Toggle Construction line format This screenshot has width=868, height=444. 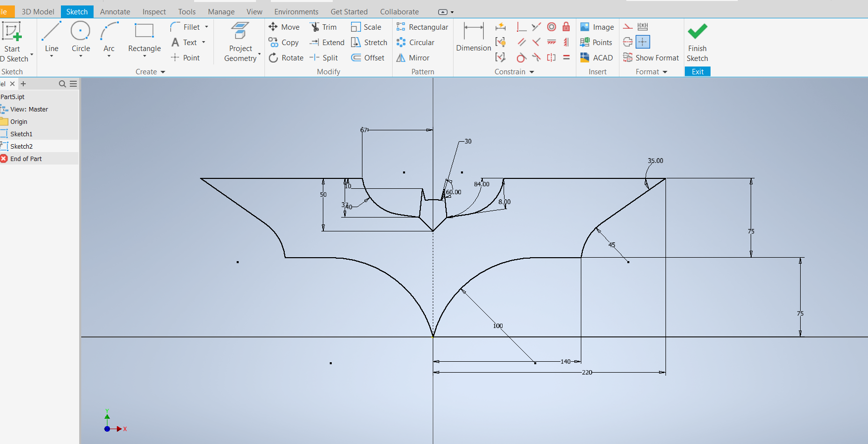click(628, 27)
